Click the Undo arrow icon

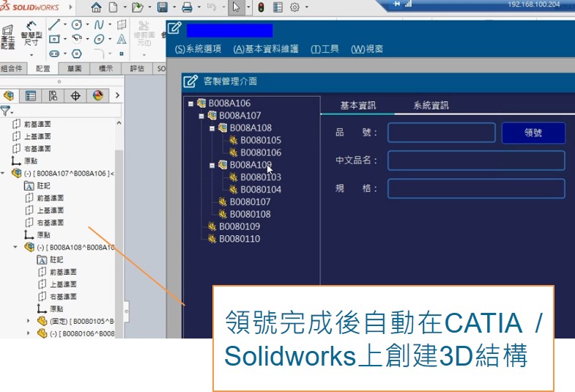(212, 7)
